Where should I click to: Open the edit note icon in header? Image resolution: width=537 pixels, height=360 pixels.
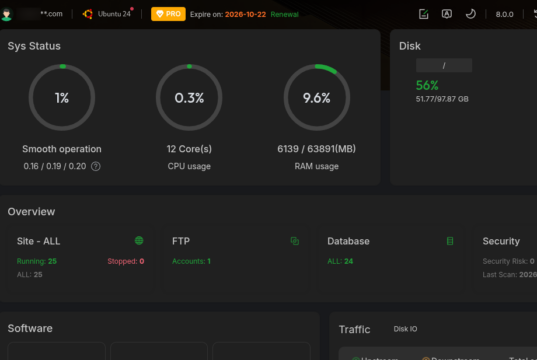[424, 14]
